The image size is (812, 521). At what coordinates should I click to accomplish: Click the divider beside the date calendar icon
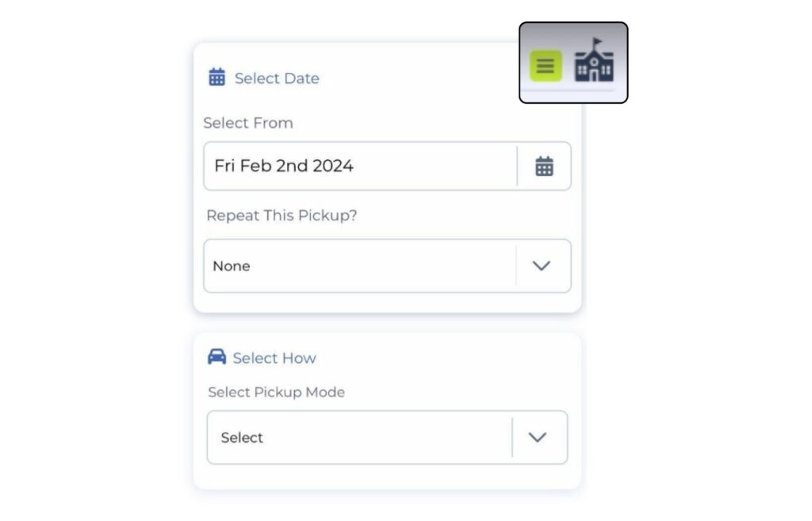coord(517,167)
